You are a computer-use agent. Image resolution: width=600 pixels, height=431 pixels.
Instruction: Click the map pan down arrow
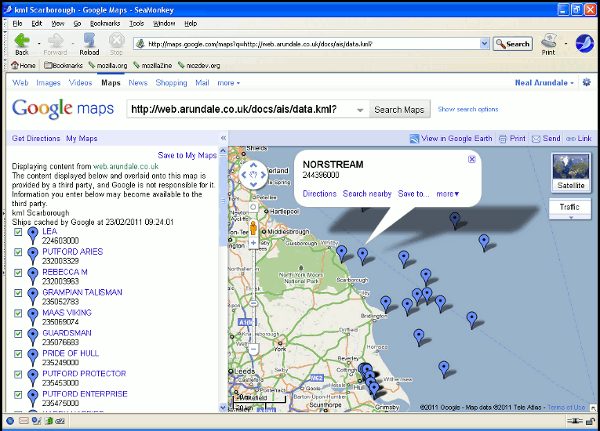click(253, 184)
